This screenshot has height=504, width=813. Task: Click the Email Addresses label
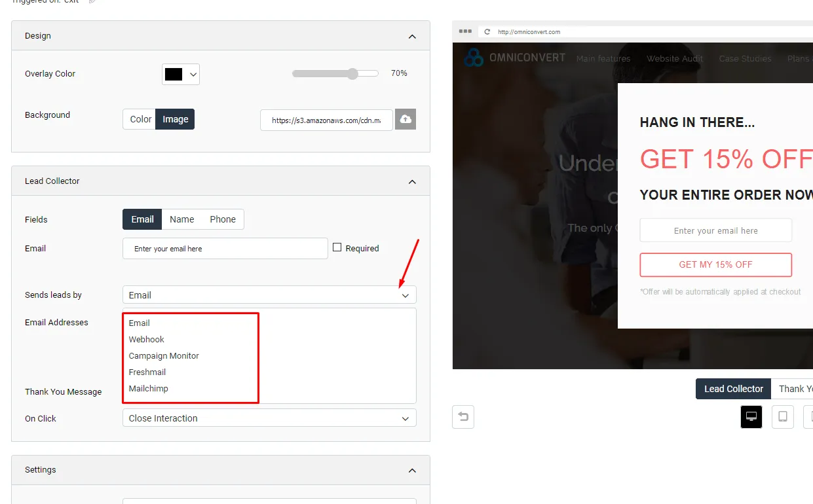pos(56,322)
